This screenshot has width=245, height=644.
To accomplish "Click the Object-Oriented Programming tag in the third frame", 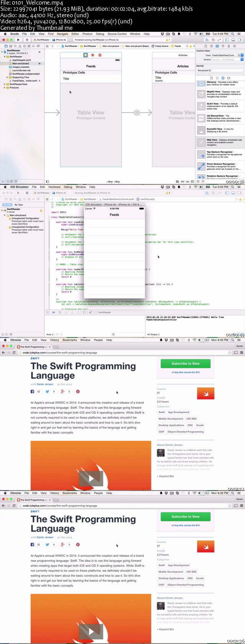I will 185,432.
